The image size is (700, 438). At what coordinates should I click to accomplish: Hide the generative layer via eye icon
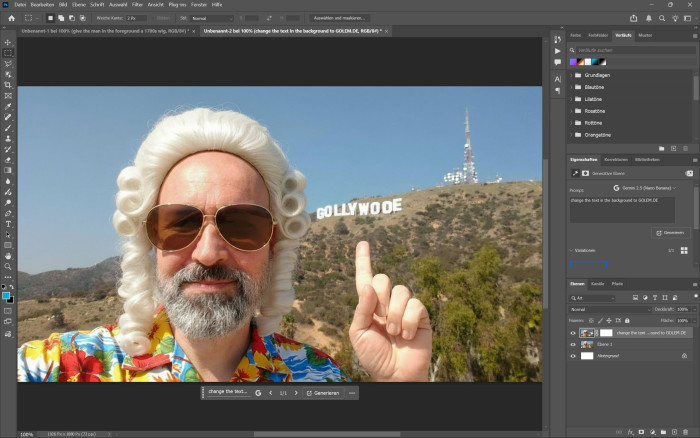point(573,332)
